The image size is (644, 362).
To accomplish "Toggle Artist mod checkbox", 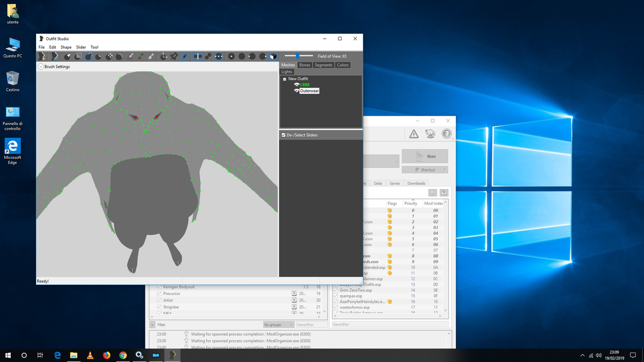I will tap(159, 300).
